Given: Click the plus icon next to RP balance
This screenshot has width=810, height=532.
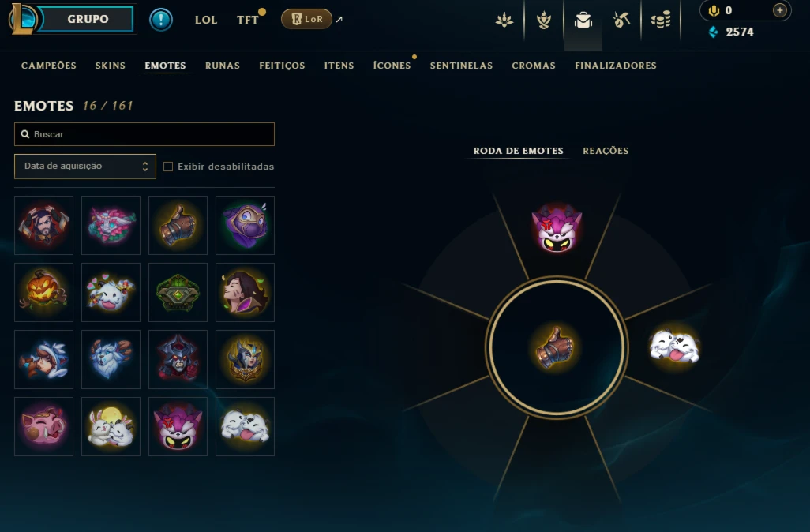Looking at the screenshot, I should [779, 10].
